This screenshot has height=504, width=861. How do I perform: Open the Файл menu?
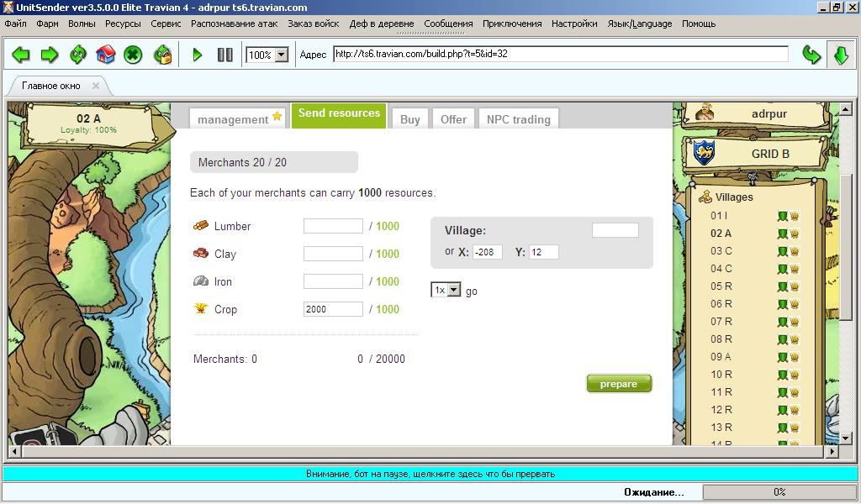coord(15,24)
